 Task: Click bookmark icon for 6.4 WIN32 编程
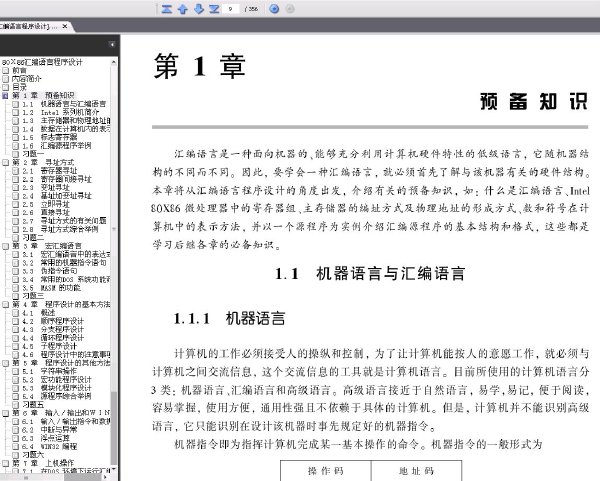coord(15,446)
